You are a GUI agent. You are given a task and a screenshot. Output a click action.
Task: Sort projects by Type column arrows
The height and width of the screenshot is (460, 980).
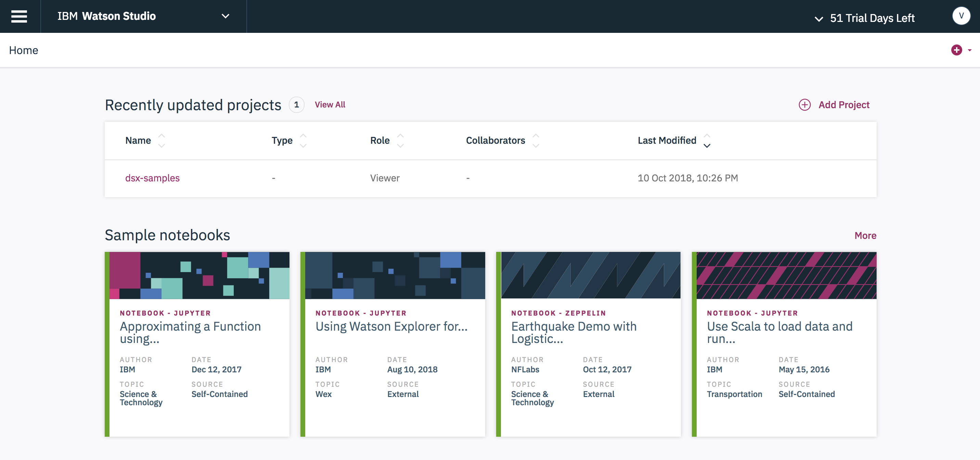click(303, 140)
